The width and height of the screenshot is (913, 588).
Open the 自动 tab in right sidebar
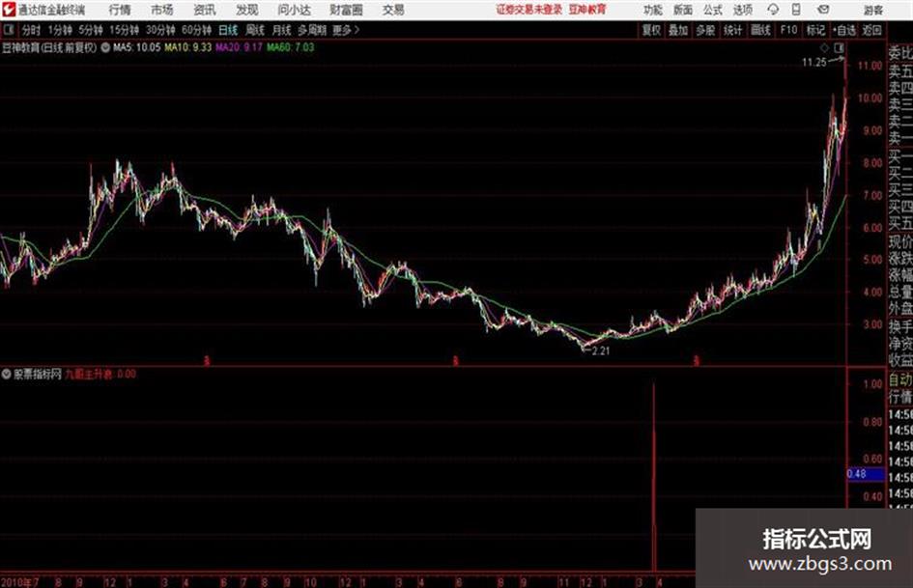(900, 379)
